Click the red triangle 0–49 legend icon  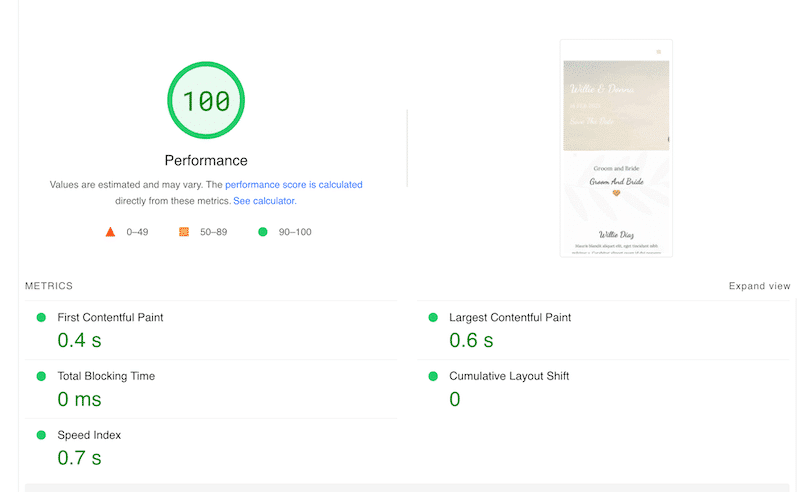point(110,232)
